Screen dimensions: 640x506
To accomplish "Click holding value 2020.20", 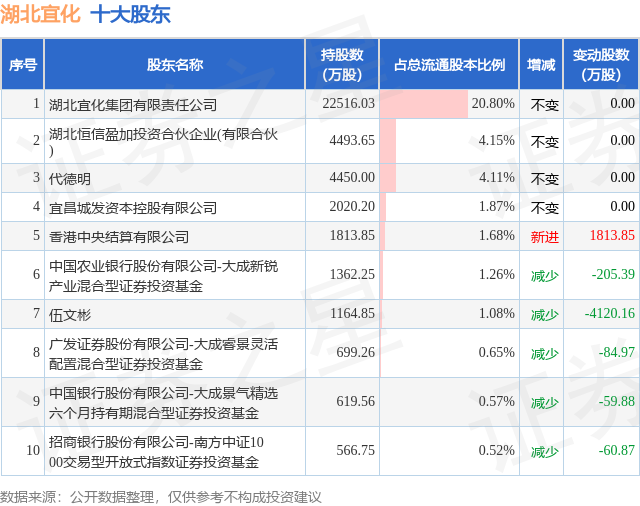I will (352, 206).
